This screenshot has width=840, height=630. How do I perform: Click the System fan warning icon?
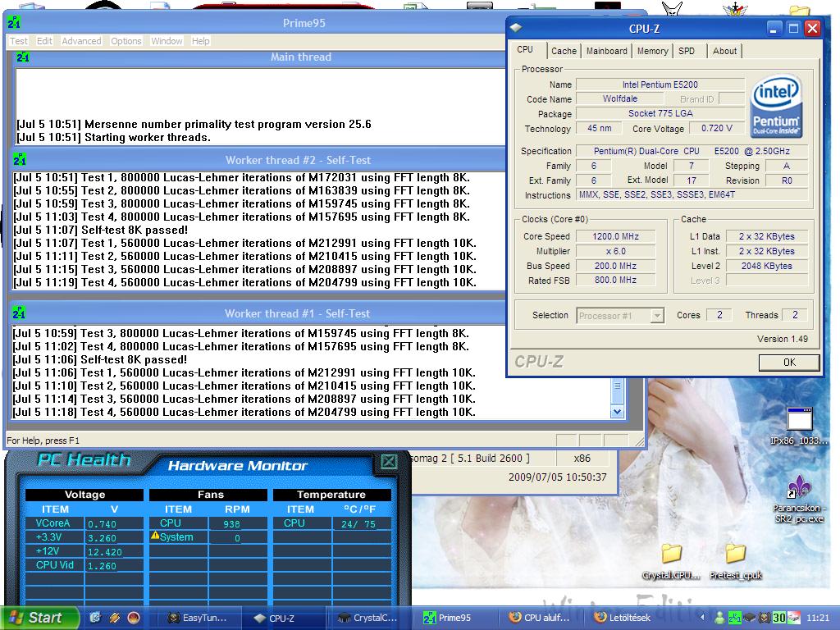coord(155,535)
